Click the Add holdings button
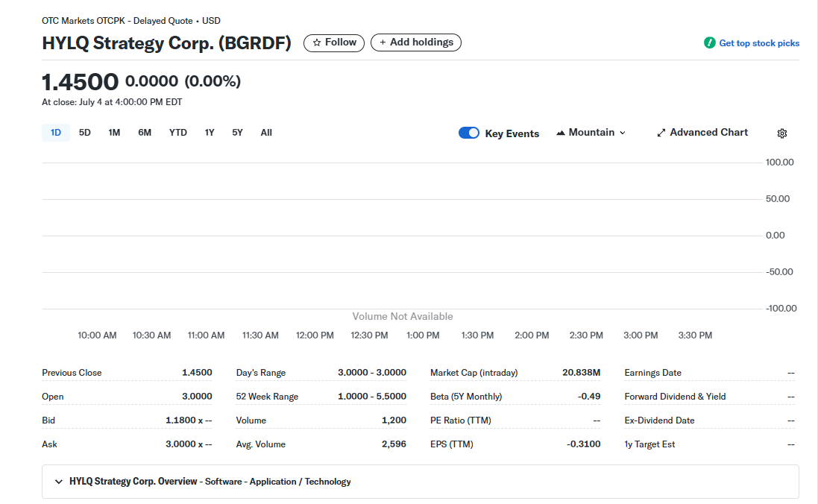This screenshot has width=818, height=504. click(x=416, y=42)
